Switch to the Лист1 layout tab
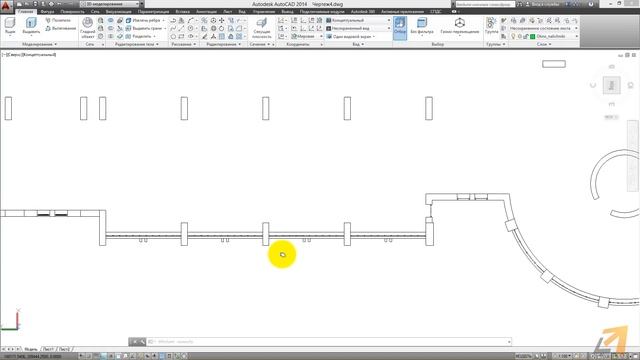The image size is (640, 360). click(48, 349)
